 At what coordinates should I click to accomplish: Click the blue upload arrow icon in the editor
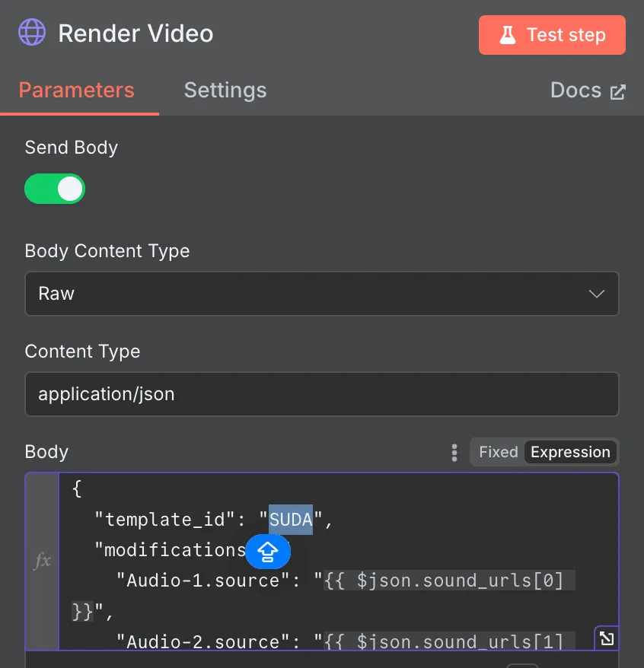point(268,552)
